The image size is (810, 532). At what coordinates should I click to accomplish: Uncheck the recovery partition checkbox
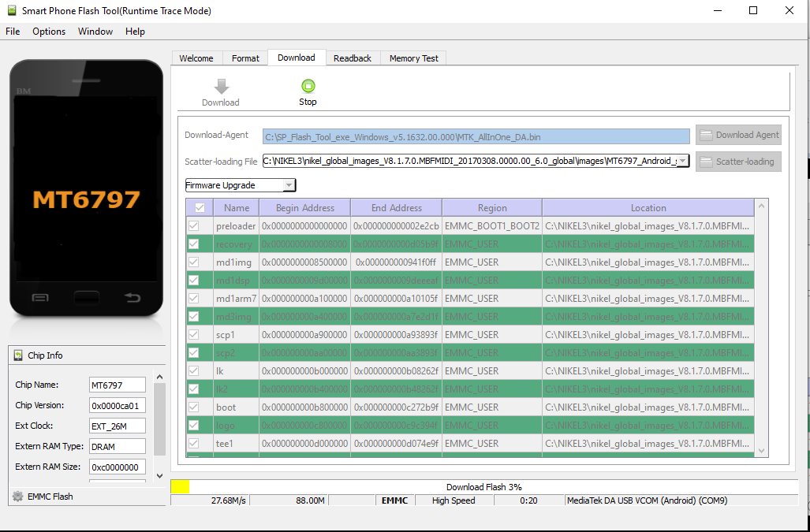click(194, 244)
